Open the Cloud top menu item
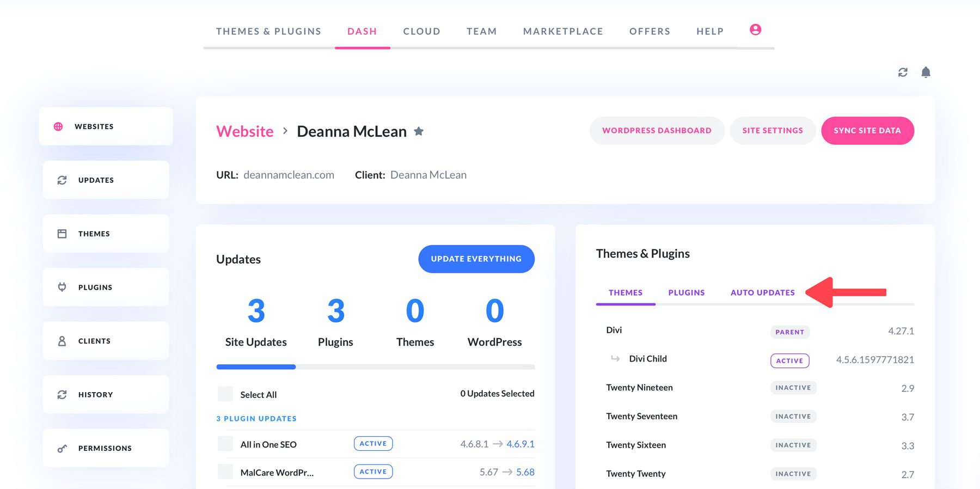The width and height of the screenshot is (980, 489). [421, 32]
